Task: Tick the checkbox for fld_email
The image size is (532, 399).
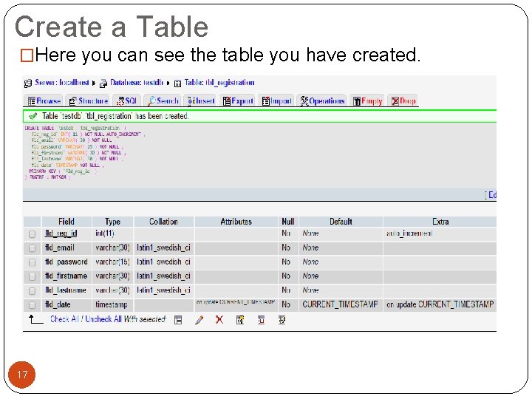Action: pyautogui.click(x=33, y=248)
